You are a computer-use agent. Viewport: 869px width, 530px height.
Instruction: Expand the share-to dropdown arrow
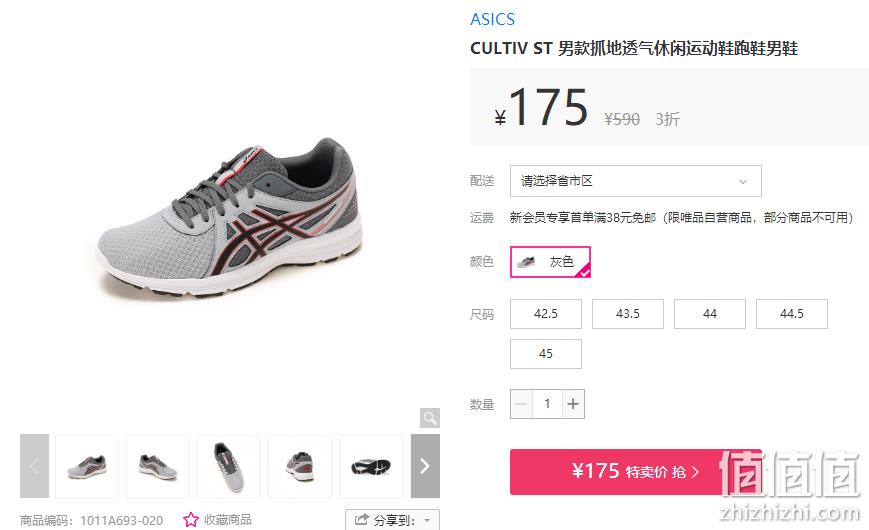coord(427,520)
